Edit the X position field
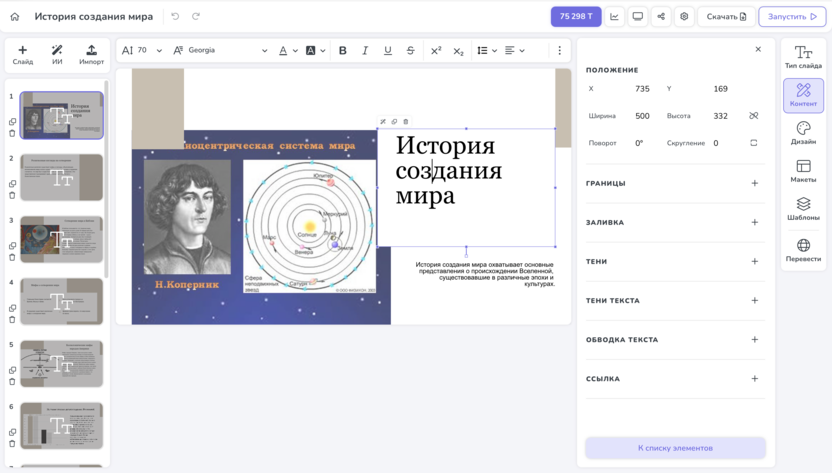This screenshot has width=832, height=473. pyautogui.click(x=642, y=89)
